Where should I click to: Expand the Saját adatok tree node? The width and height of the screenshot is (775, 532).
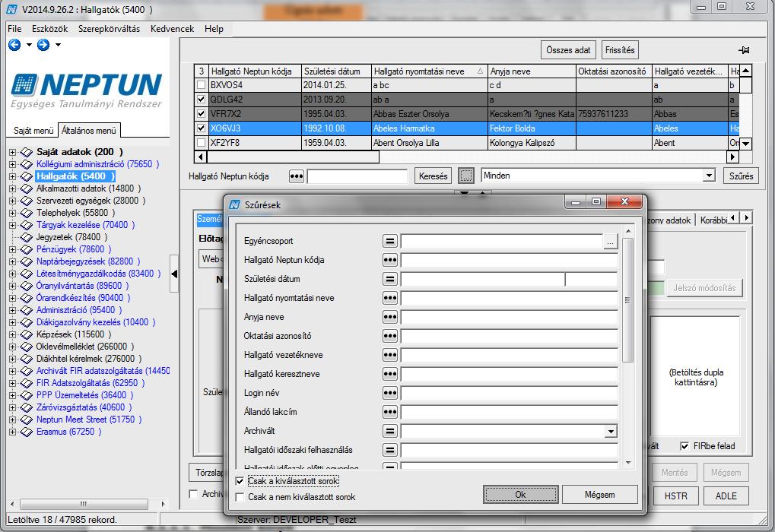(12, 152)
